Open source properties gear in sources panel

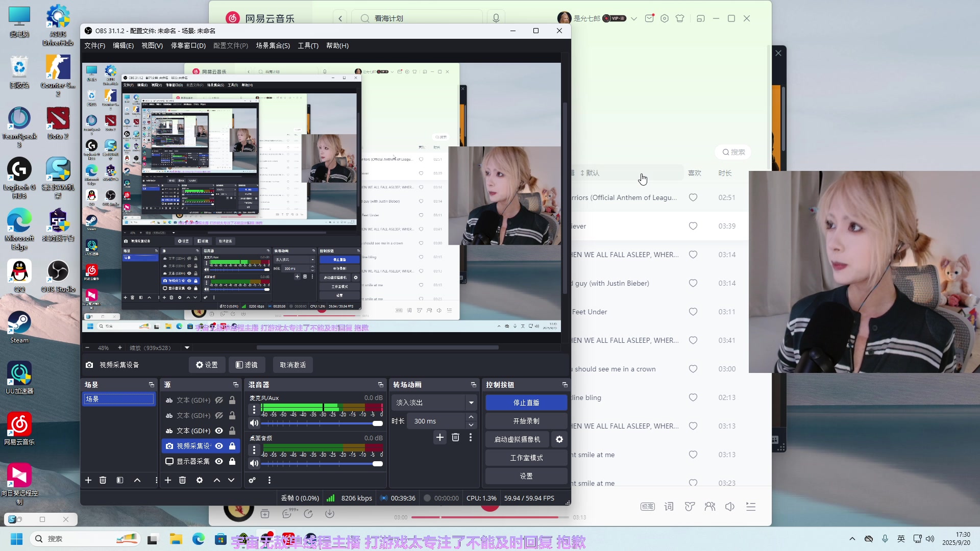200,480
